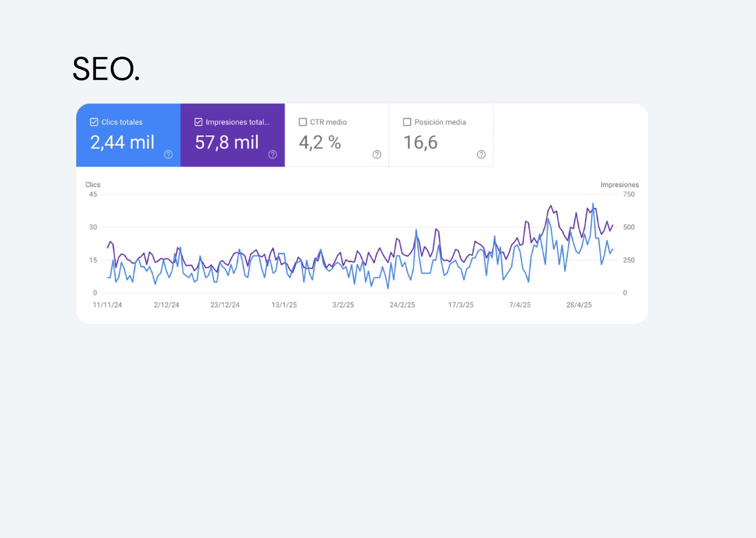Enable the CTR medio checkbox
756x538 pixels.
point(303,122)
